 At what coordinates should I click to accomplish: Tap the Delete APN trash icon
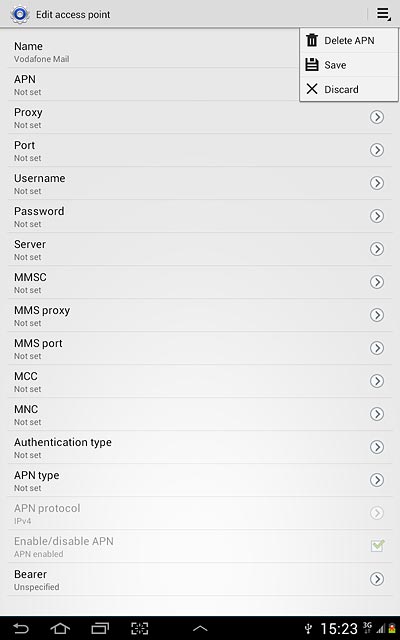[x=312, y=40]
